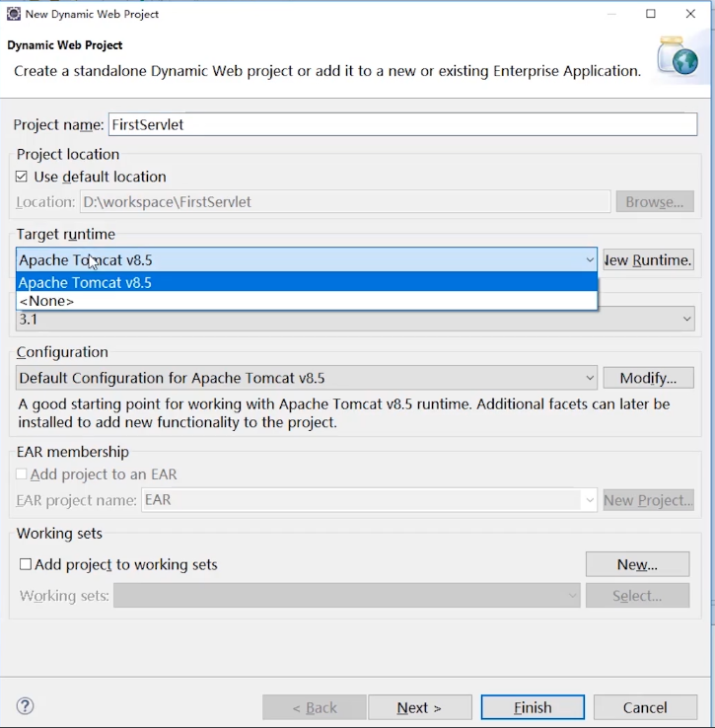The width and height of the screenshot is (715, 728).
Task: Click the Configuration group label
Action: pos(62,352)
